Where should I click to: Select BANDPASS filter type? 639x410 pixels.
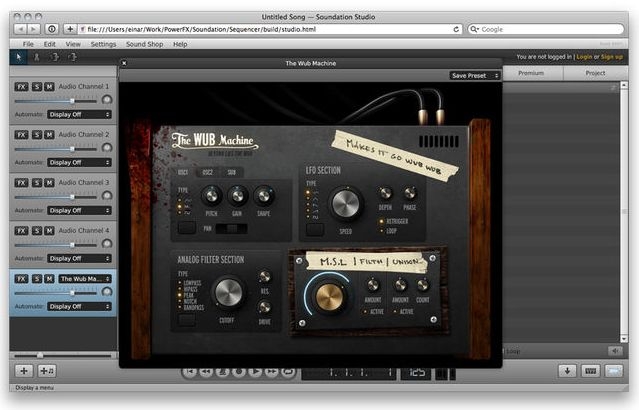191,308
